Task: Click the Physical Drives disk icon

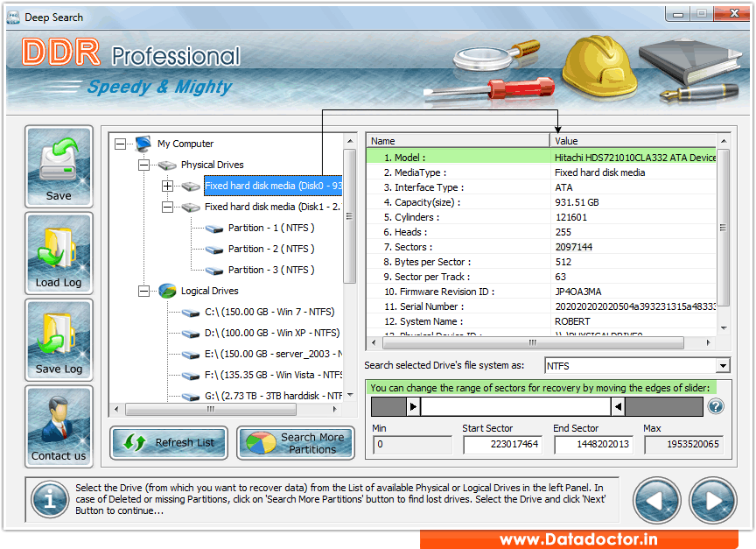Action: click(167, 165)
